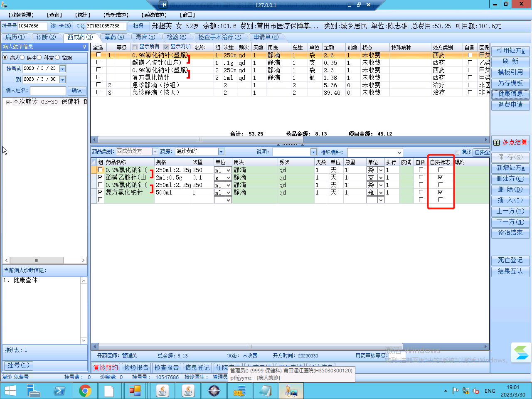Open the 复诊预约 bottom tab
This screenshot has height=399, width=532.
click(106, 368)
